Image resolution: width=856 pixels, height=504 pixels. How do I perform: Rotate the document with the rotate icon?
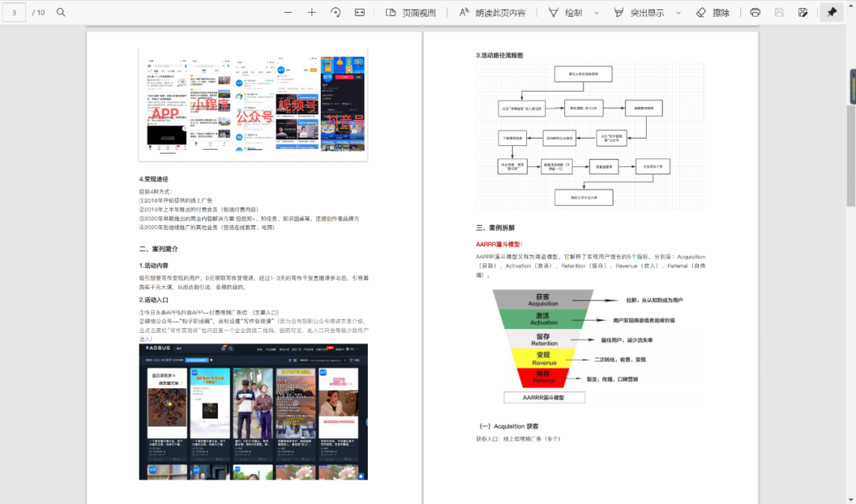click(336, 12)
